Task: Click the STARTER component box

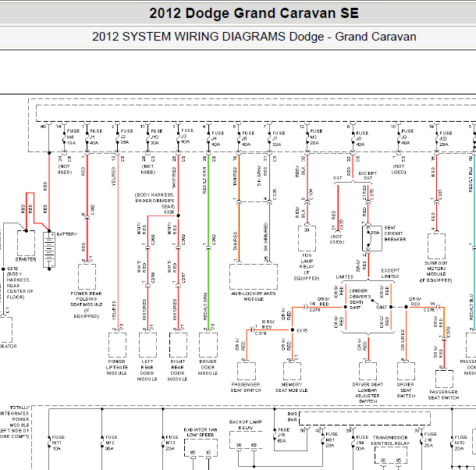Action: click(x=26, y=244)
